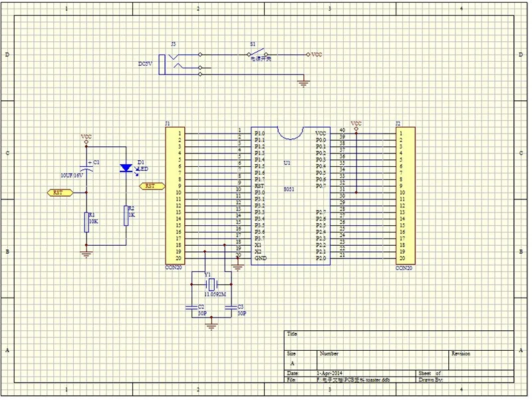Select the VCC power port above C1
Viewport: 532px width, 400px height.
[x=86, y=139]
